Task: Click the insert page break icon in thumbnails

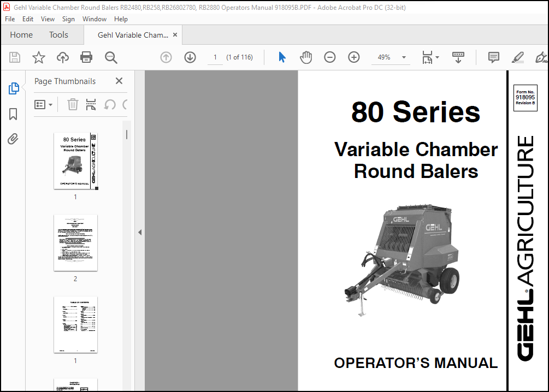Action: (91, 104)
